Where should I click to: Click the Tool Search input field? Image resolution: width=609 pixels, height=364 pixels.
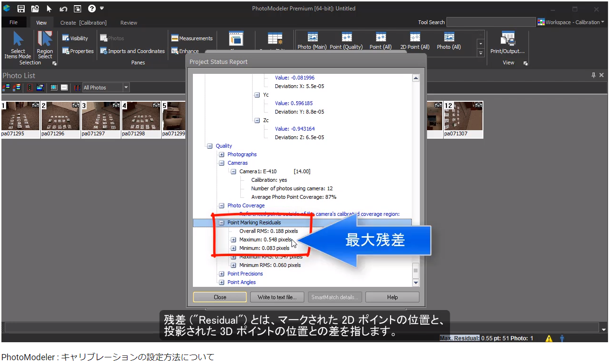pyautogui.click(x=491, y=22)
